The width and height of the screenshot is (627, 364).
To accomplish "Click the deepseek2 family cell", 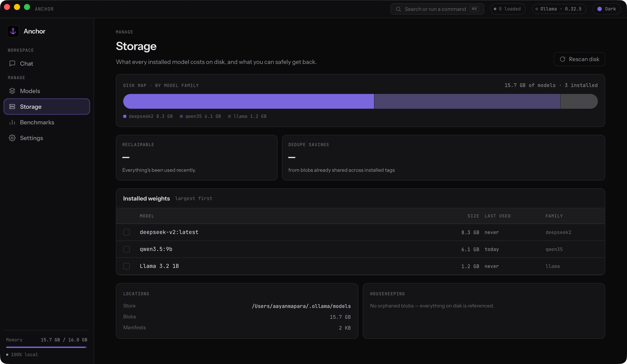I will [x=558, y=232].
